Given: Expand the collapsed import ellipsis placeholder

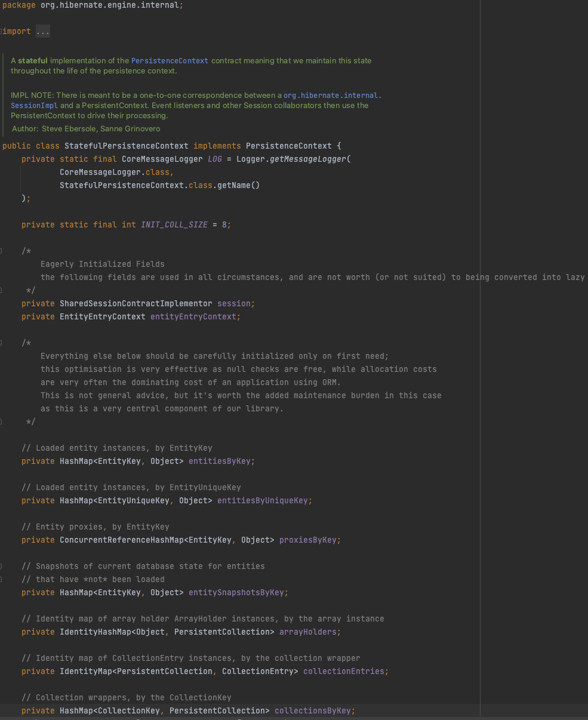Looking at the screenshot, I should click(x=43, y=32).
